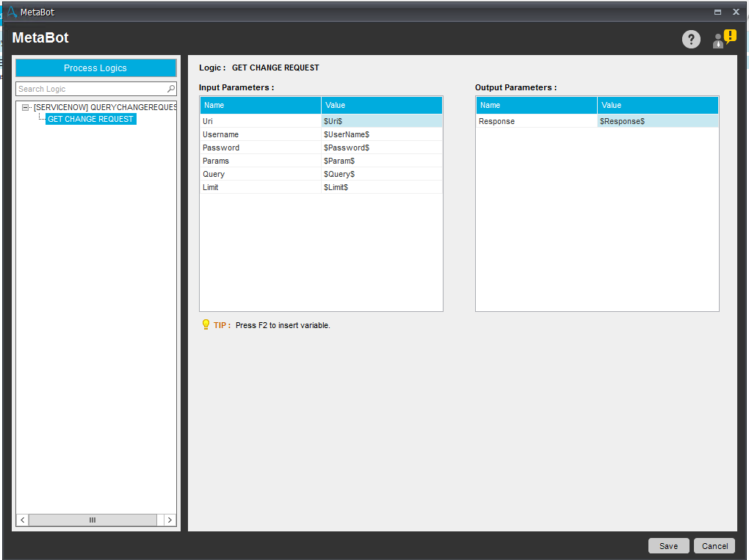Maximize the MetaBot window
This screenshot has width=749, height=560.
pos(717,12)
